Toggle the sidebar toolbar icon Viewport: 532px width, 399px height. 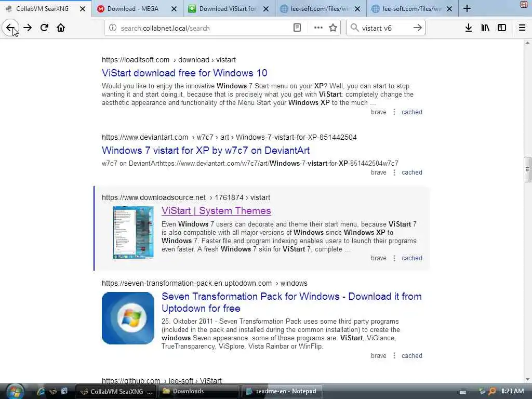(502, 28)
